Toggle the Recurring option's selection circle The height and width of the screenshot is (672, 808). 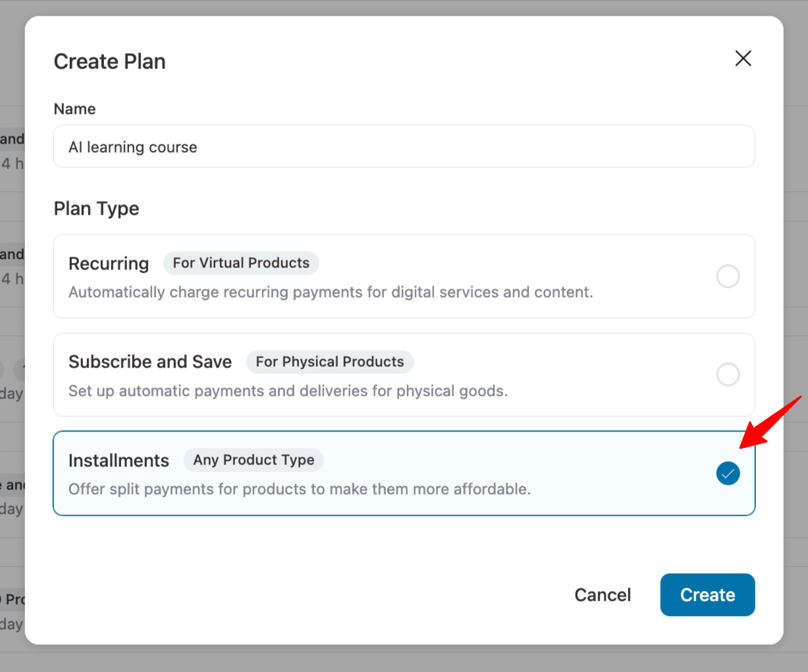728,276
